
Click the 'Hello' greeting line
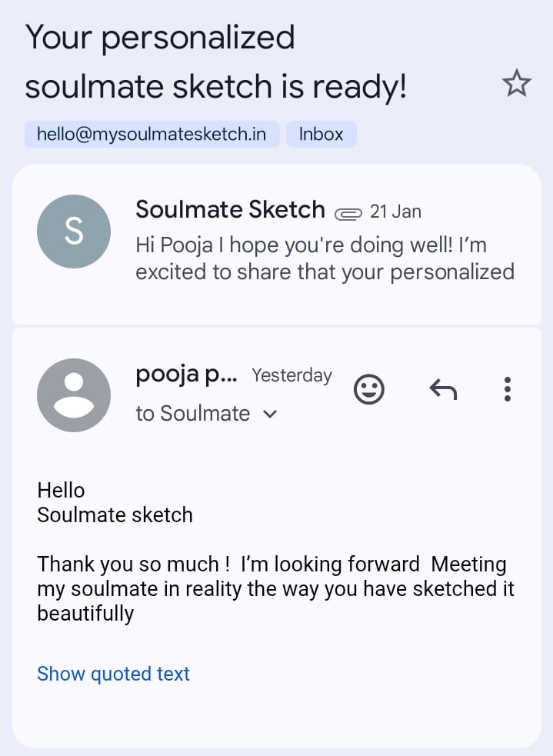61,490
